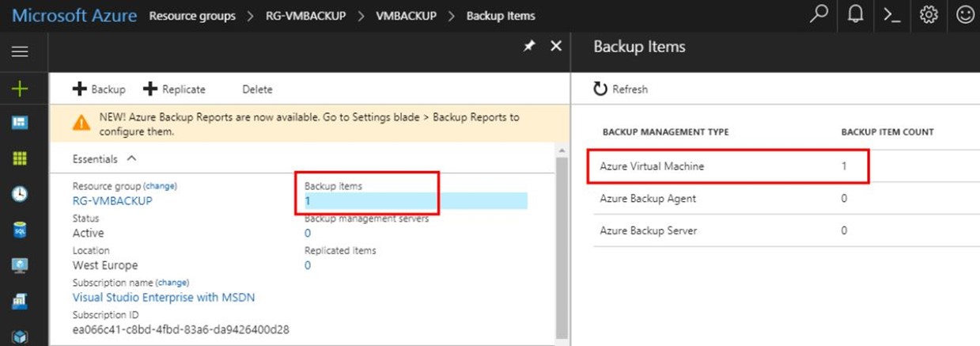Click the green plus new resource icon
The image size is (980, 346).
pyautogui.click(x=20, y=88)
